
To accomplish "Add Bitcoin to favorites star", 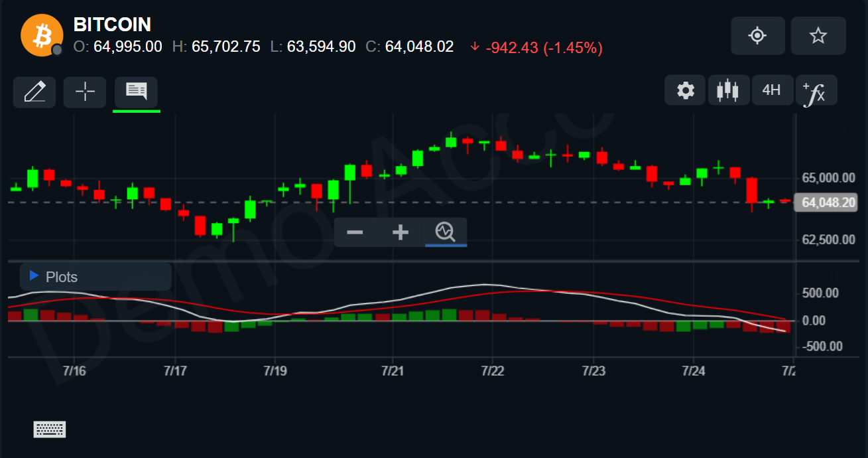I will 818,36.
